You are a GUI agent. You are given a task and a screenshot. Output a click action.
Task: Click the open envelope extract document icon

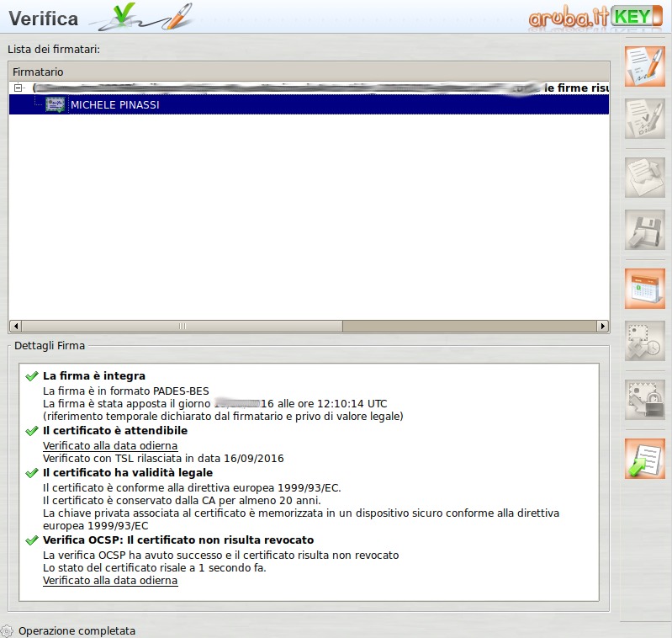644,178
